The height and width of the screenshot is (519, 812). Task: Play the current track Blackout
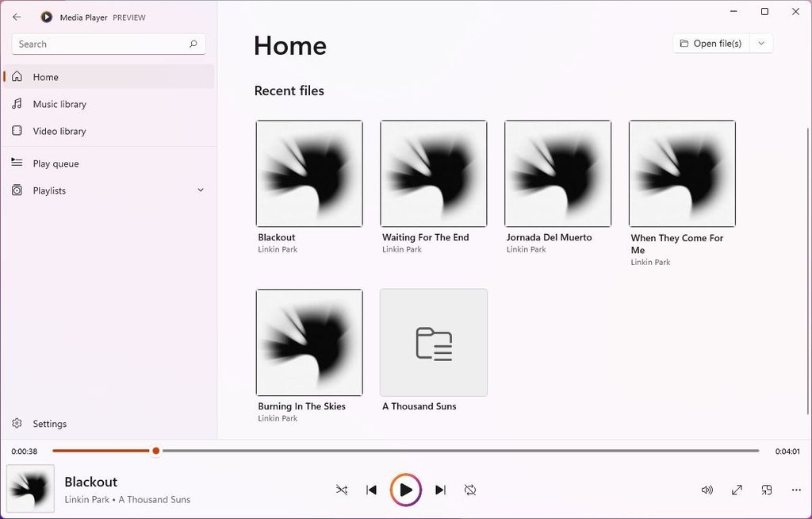click(405, 490)
